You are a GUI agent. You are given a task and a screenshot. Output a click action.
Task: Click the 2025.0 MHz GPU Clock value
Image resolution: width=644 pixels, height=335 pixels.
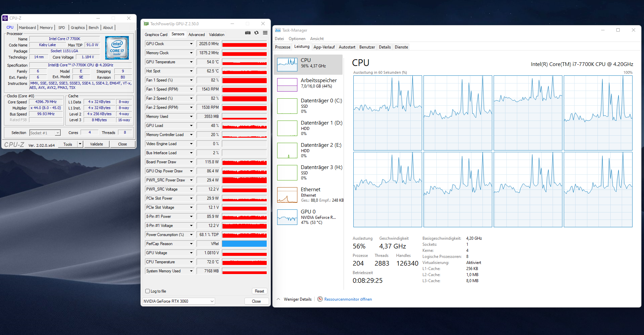click(209, 44)
